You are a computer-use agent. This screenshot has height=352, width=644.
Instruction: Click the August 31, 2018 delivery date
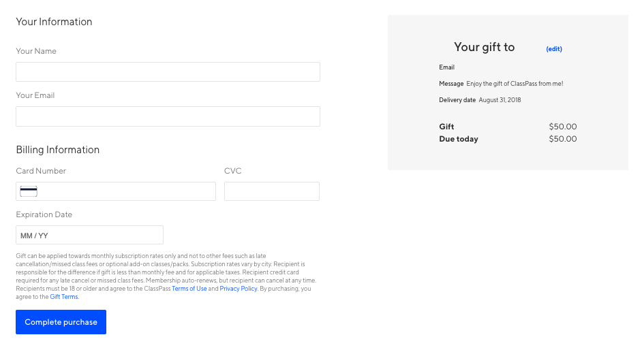(500, 99)
